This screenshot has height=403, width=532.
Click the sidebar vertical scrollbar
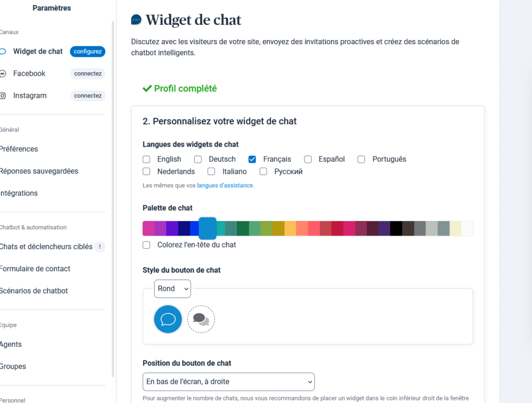click(x=113, y=199)
